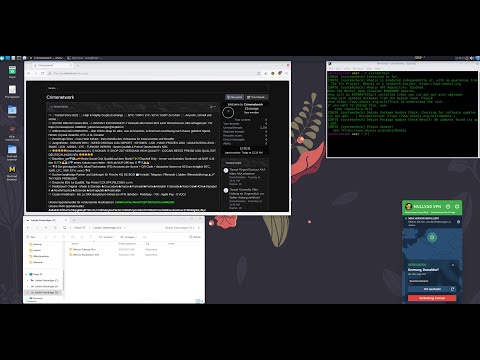Image resolution: width=480 pixels, height=360 pixels.
Task: Click the New posts button on Crimenetwork
Action: [235, 97]
